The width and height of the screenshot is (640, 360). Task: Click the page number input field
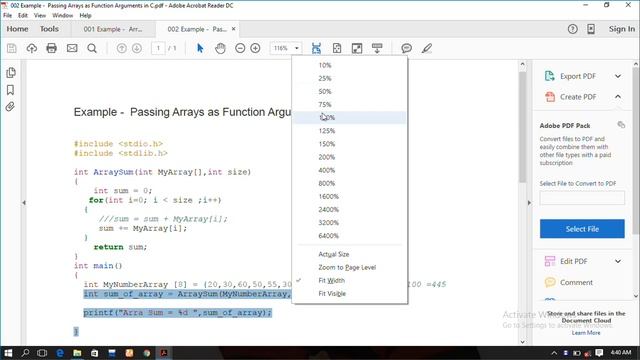(158, 48)
